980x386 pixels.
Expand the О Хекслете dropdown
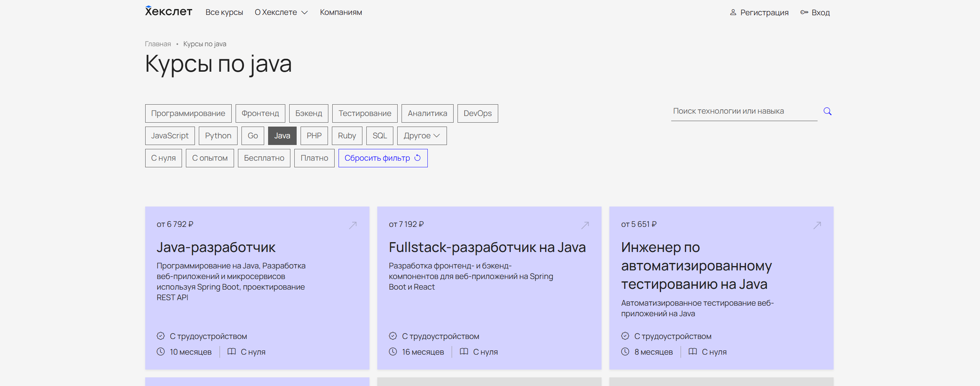(x=281, y=13)
